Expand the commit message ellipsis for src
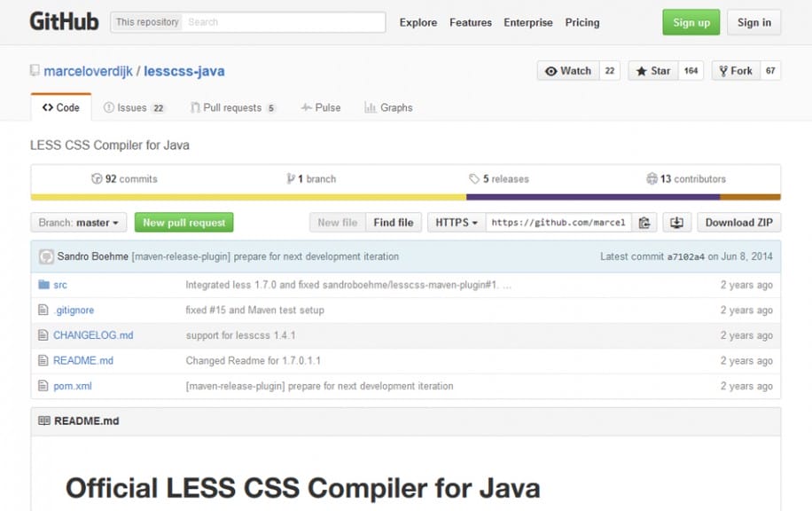 pyautogui.click(x=506, y=285)
